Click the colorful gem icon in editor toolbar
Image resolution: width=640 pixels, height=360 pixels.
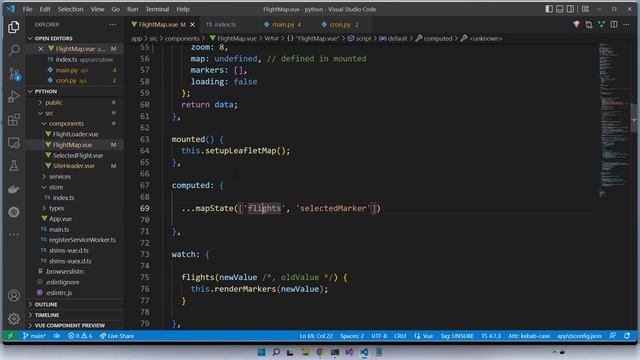point(576,25)
